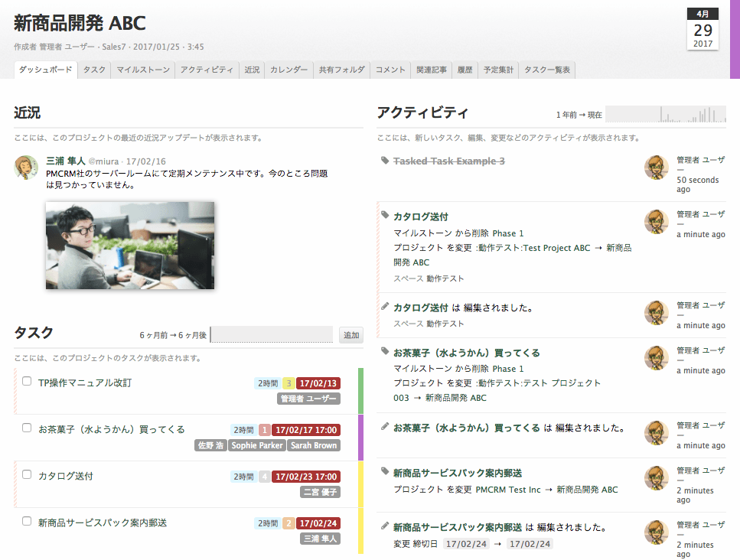Click the 17/02/23 17:00 due date badge
Screen dimensions: 740x560
point(306,477)
